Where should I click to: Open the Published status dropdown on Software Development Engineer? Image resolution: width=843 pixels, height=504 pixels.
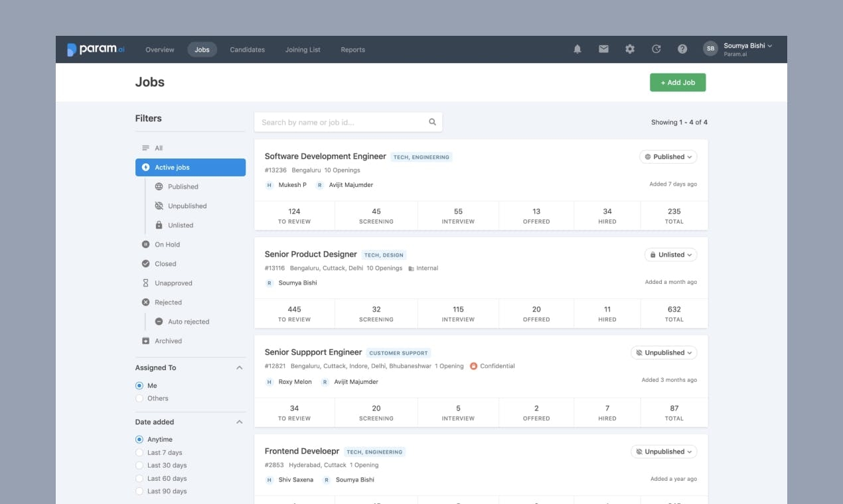(668, 157)
